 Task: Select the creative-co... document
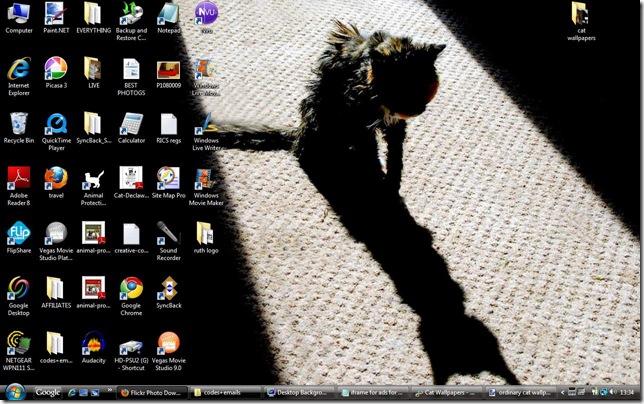(x=131, y=238)
